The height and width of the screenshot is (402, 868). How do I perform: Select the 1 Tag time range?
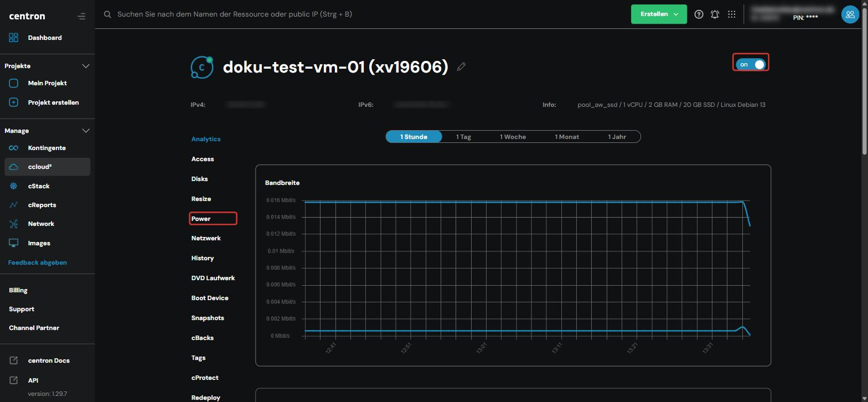tap(463, 137)
